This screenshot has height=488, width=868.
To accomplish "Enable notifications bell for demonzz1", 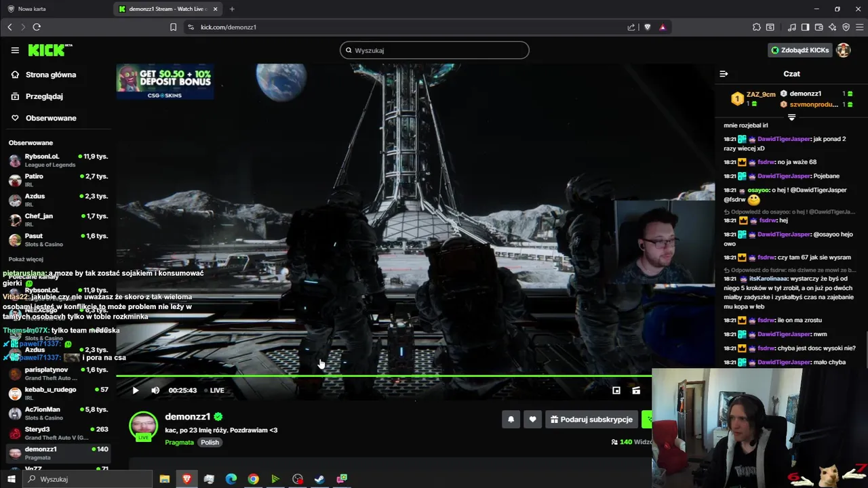I will pos(511,420).
